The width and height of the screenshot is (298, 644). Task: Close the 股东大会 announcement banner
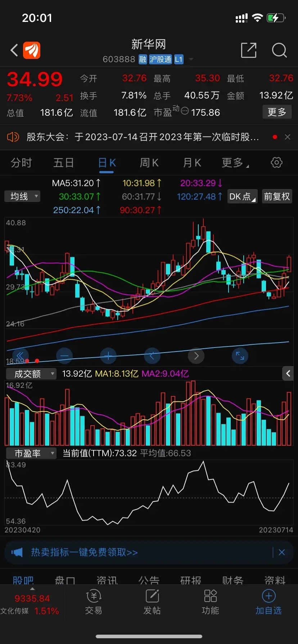coord(287,137)
